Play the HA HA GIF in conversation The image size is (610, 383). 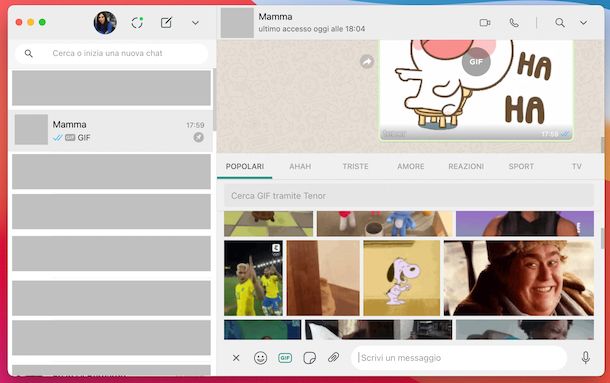point(476,61)
